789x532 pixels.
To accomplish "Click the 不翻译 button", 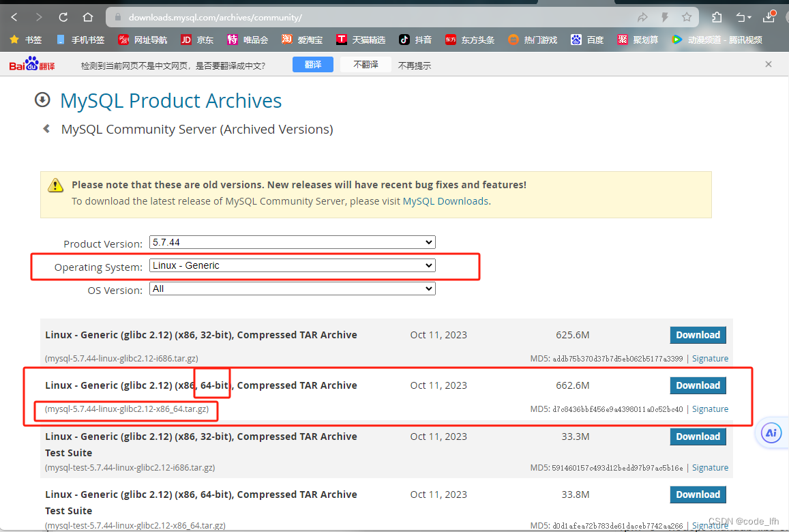I will pyautogui.click(x=366, y=64).
